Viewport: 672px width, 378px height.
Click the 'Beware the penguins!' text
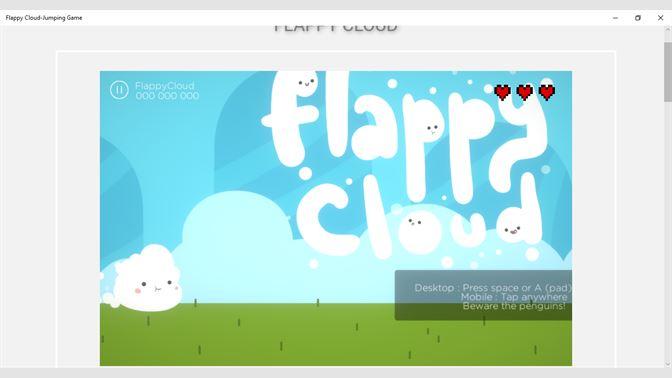tap(514, 306)
